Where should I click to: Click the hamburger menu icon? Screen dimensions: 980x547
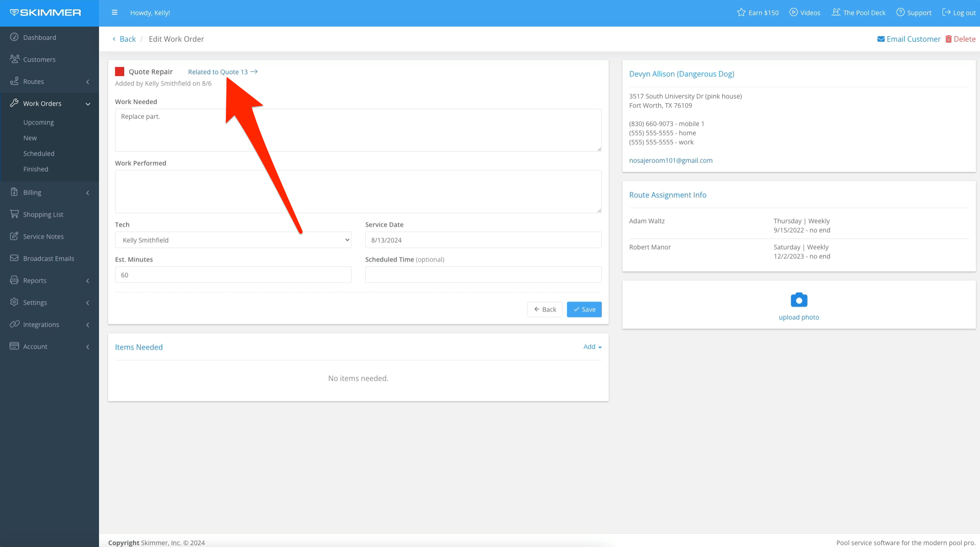tap(115, 13)
